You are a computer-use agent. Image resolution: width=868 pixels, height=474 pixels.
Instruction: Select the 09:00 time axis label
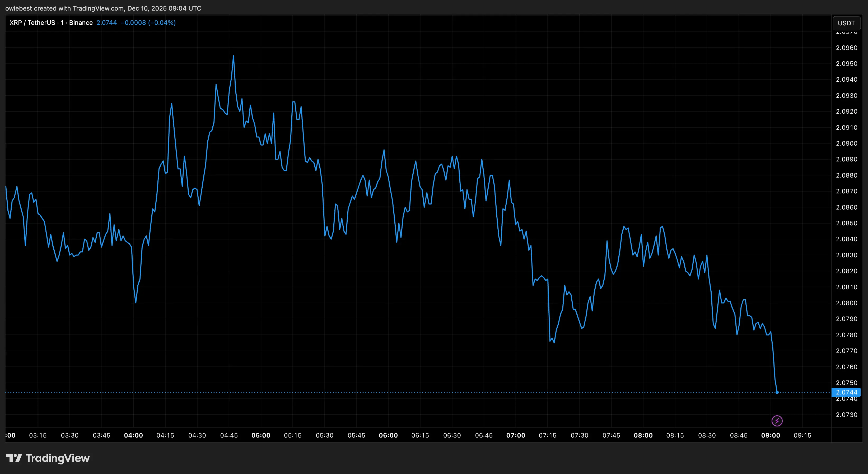click(771, 435)
